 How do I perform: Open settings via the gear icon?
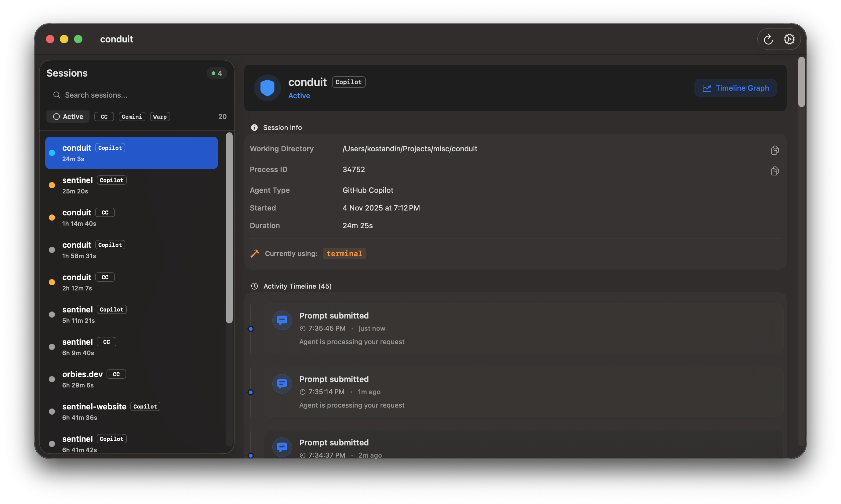789,39
